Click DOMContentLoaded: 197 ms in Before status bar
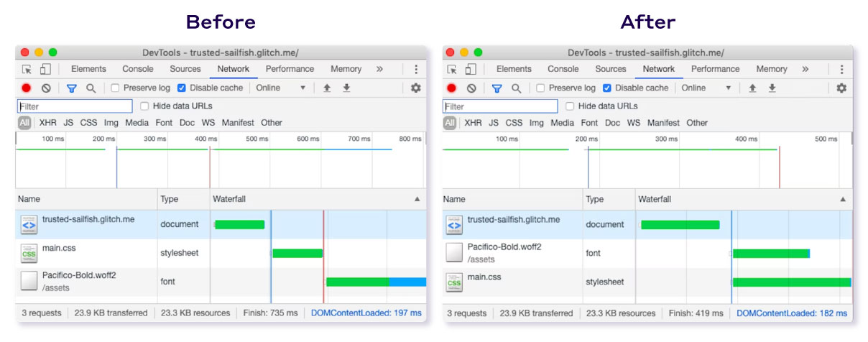The width and height of the screenshot is (868, 342). point(366,313)
